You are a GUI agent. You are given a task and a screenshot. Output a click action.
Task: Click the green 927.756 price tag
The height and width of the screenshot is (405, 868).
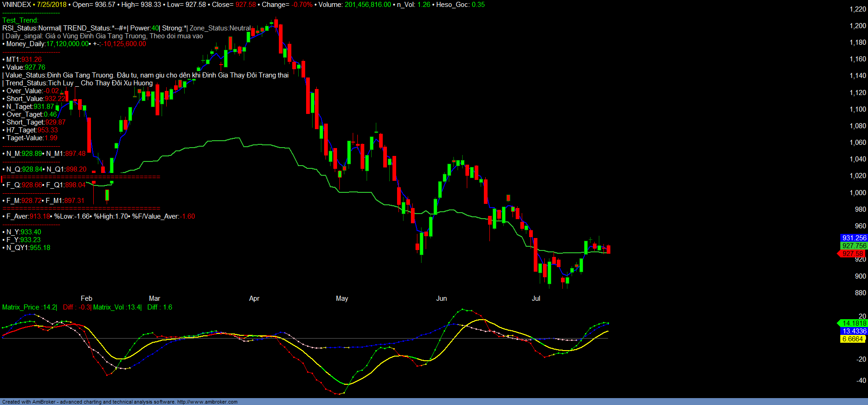854,246
